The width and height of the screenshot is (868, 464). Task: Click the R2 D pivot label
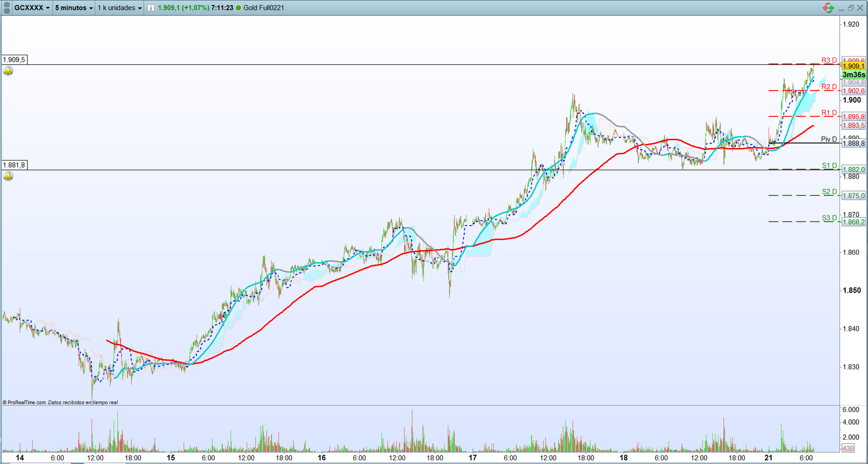829,87
